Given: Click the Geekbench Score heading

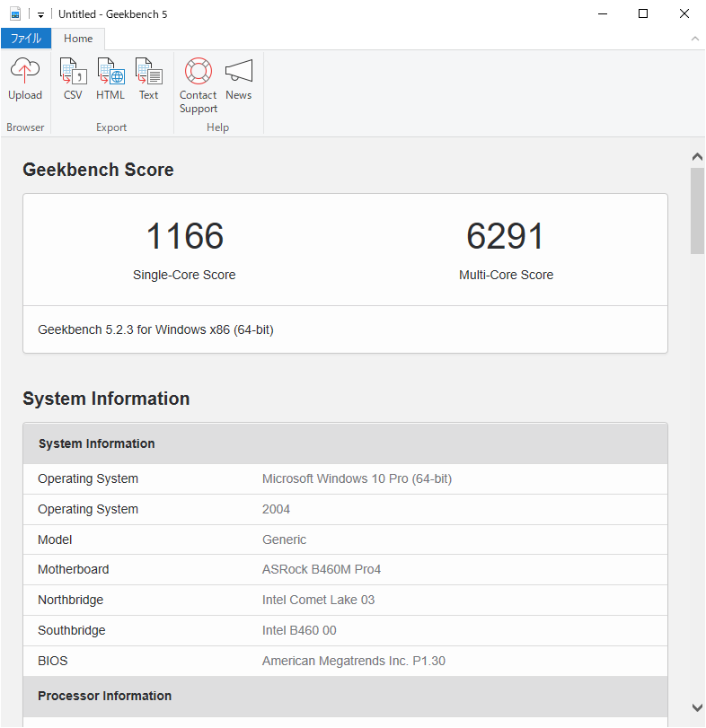Looking at the screenshot, I should pos(98,170).
